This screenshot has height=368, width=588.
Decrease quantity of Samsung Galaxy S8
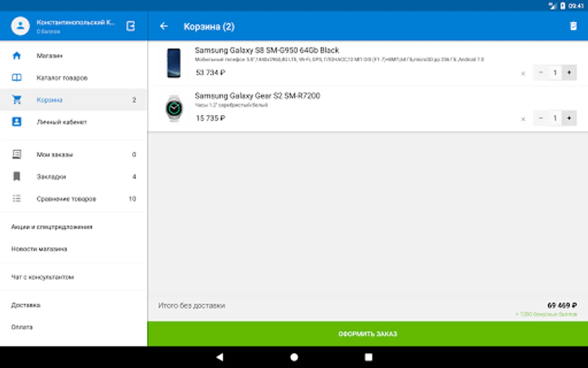541,72
